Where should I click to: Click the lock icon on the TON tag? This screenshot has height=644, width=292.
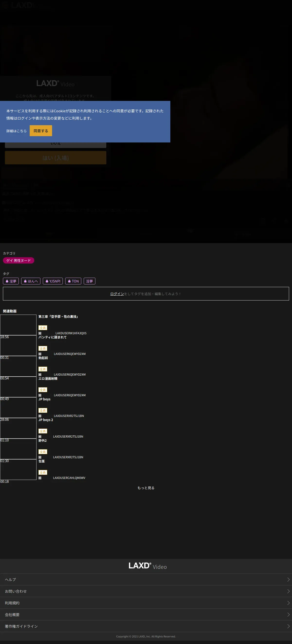[x=69, y=281]
